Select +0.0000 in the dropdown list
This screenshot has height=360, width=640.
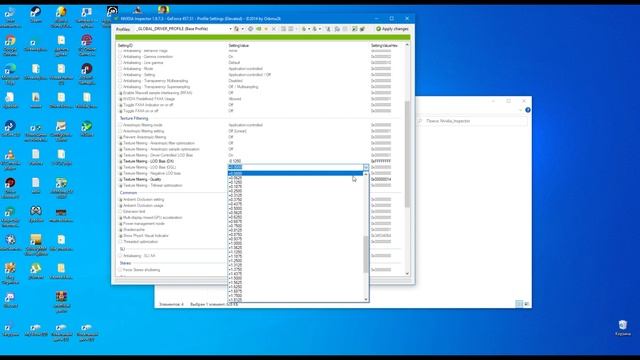[x=295, y=173]
